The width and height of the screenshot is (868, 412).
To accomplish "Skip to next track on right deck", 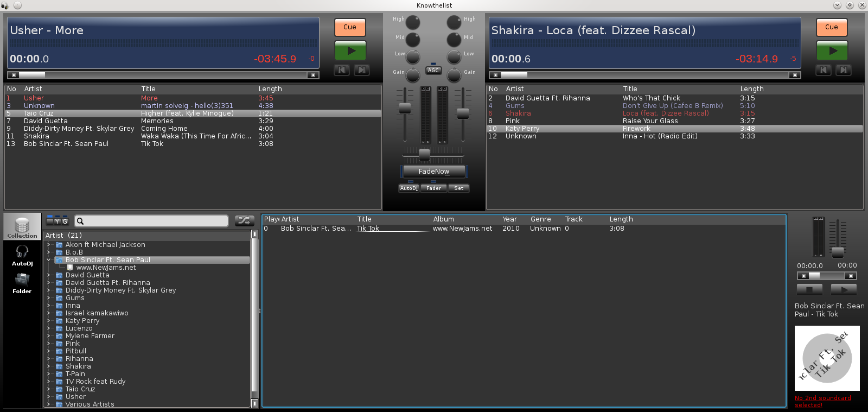I will (843, 70).
